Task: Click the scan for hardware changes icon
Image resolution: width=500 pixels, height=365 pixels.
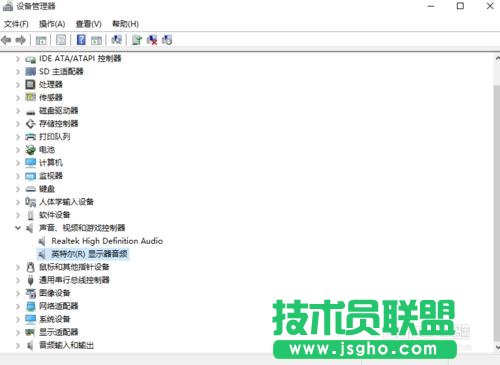Action: coord(116,40)
